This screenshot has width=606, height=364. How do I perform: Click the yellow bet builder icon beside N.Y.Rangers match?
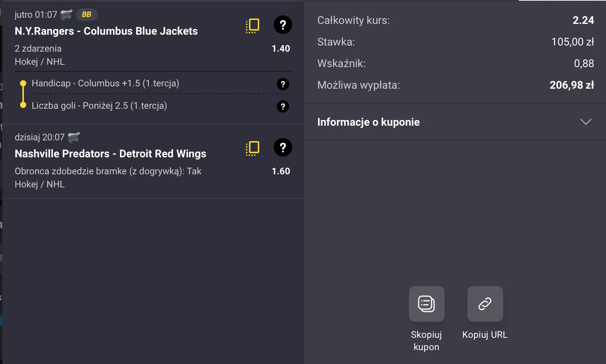click(252, 25)
